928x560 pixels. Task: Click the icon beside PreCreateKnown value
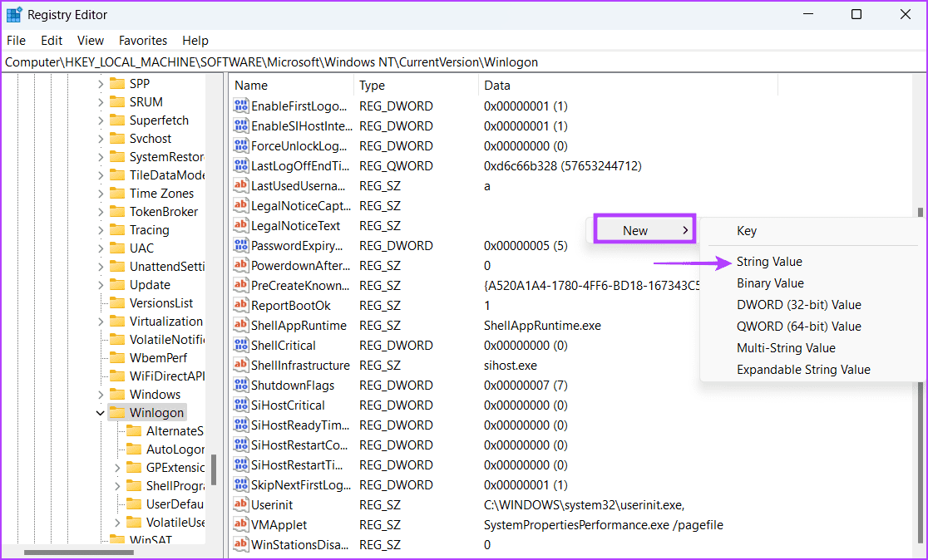240,286
